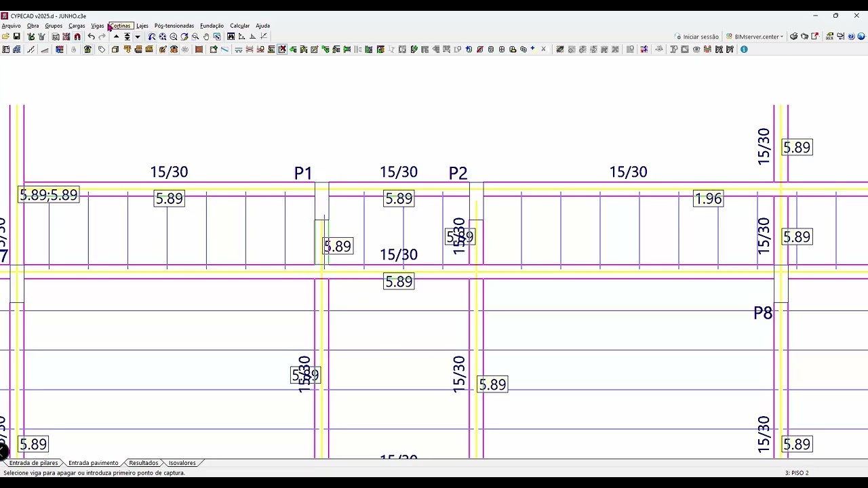Click the stairs icon in second toolbar

point(31,49)
